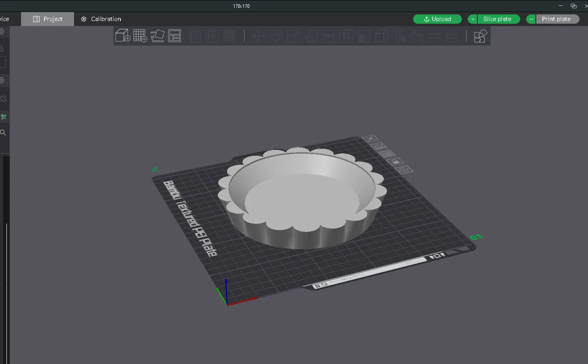
Task: Select the Move tool in the toolbar
Action: coord(258,36)
